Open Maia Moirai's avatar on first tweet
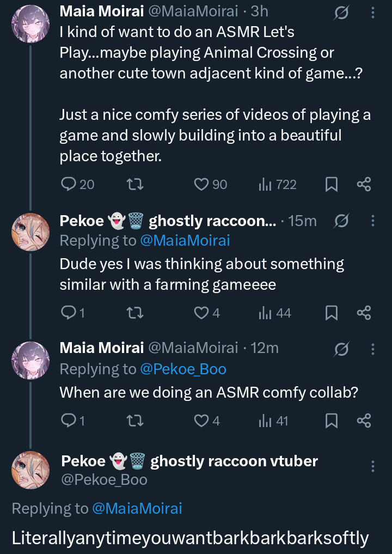 30,24
